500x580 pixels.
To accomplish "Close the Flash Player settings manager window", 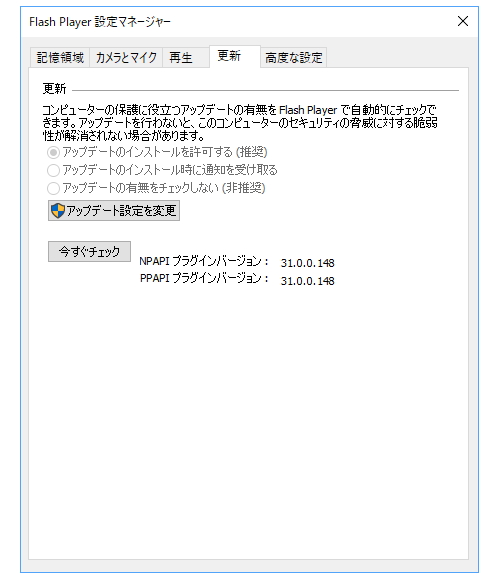I will [463, 21].
